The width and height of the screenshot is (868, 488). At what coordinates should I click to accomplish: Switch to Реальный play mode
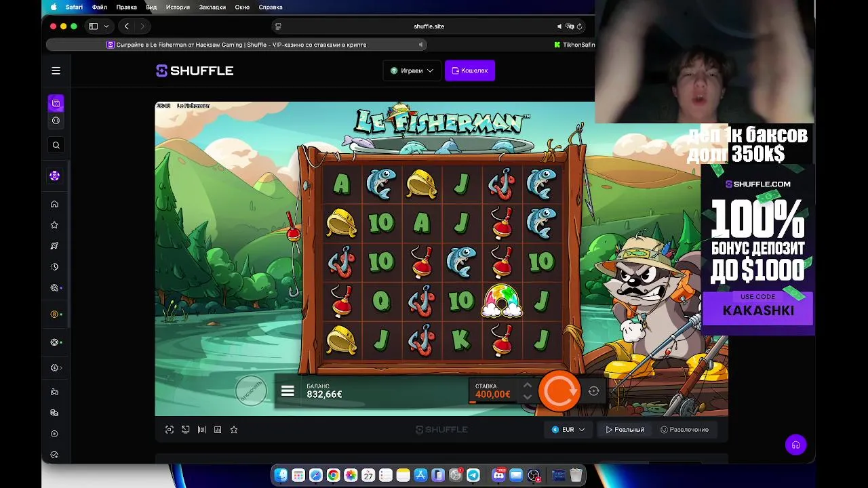pyautogui.click(x=625, y=430)
